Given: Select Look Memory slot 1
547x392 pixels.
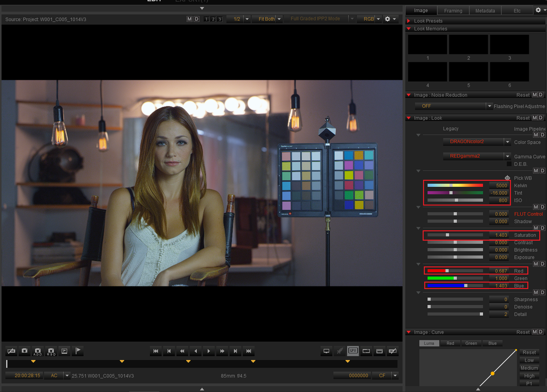Looking at the screenshot, I should click(427, 44).
